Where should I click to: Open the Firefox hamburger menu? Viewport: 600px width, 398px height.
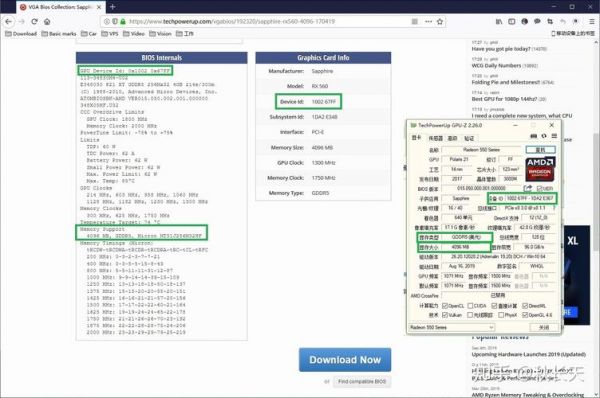pos(592,22)
